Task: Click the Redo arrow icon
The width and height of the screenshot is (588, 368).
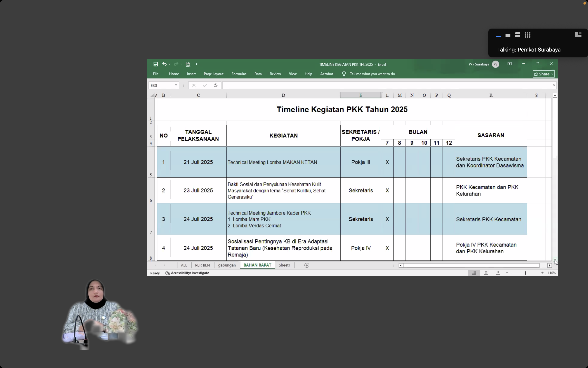Action: click(176, 64)
